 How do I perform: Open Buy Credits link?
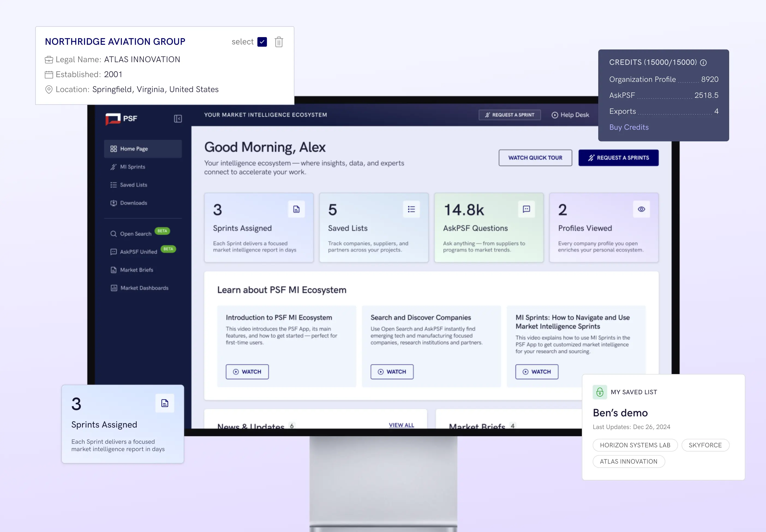629,127
